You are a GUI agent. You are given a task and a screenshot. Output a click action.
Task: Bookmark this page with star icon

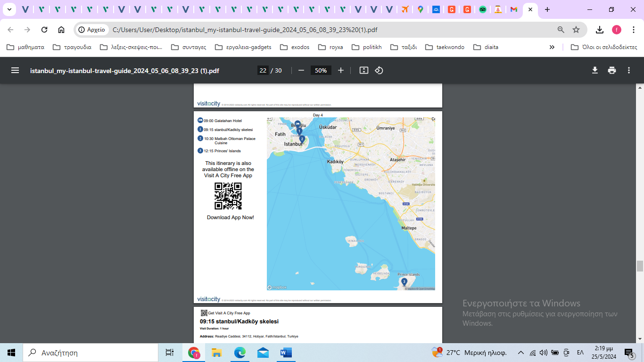576,30
